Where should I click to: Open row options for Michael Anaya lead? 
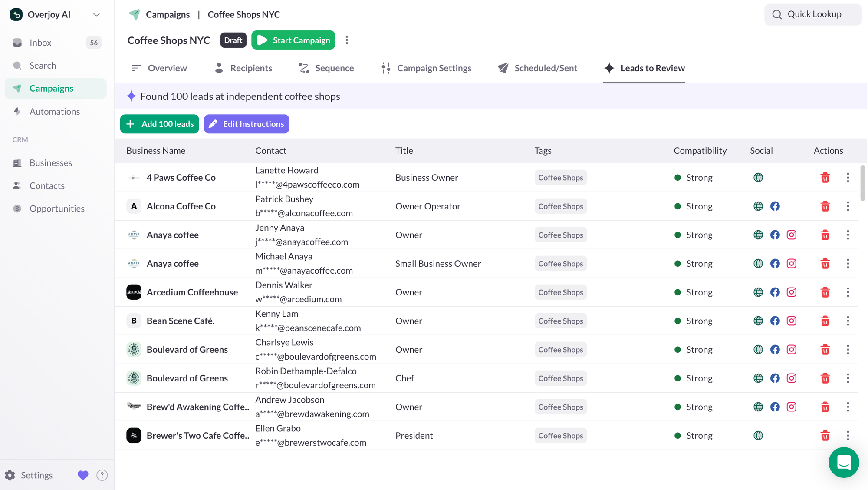coord(848,264)
